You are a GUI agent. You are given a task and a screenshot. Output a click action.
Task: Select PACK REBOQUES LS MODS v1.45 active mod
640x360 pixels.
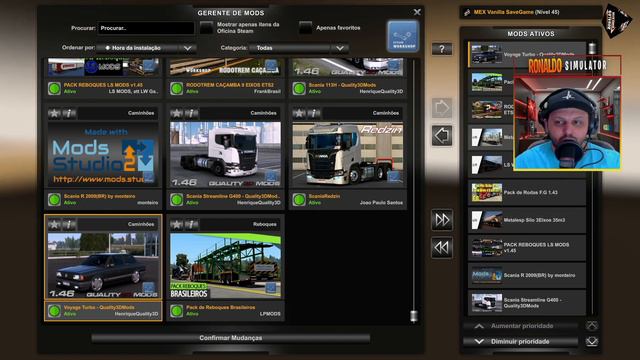527,247
